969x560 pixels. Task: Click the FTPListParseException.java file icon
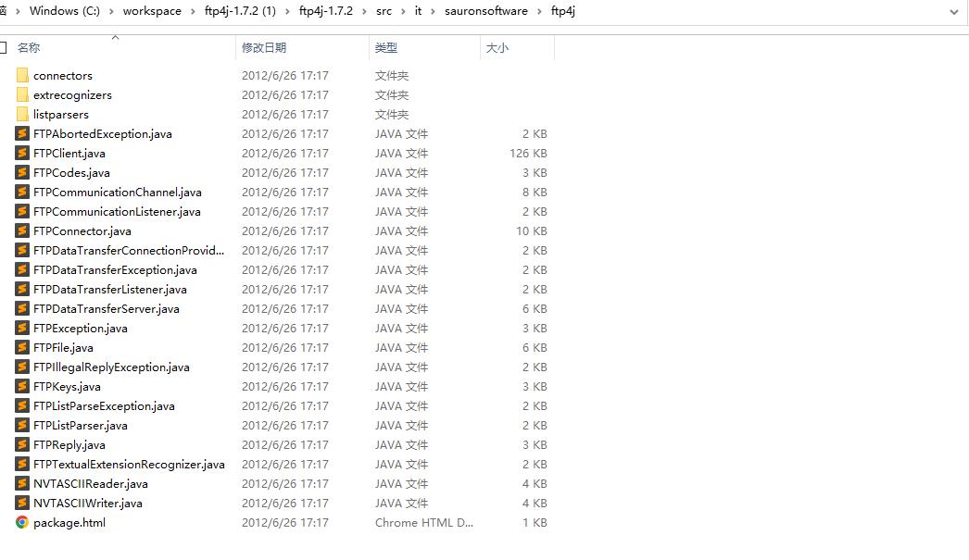point(22,405)
